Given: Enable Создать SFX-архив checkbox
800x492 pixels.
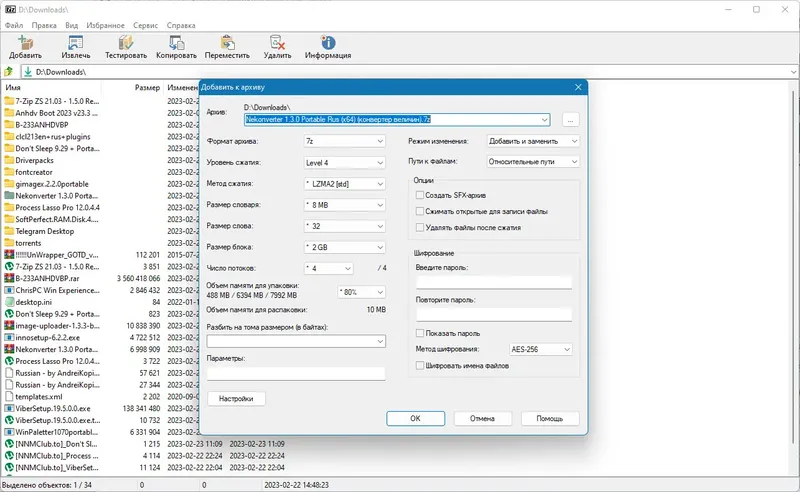Looking at the screenshot, I should pyautogui.click(x=419, y=195).
